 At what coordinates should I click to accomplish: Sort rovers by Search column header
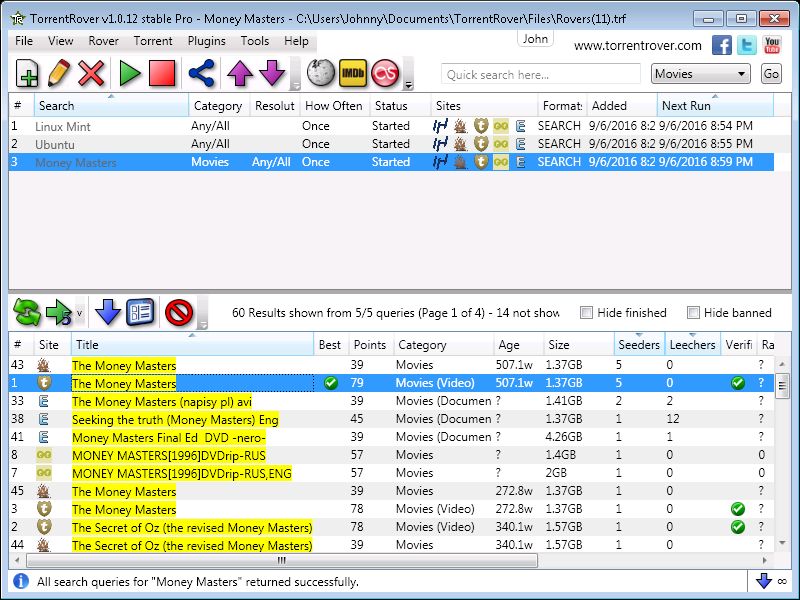(111, 106)
